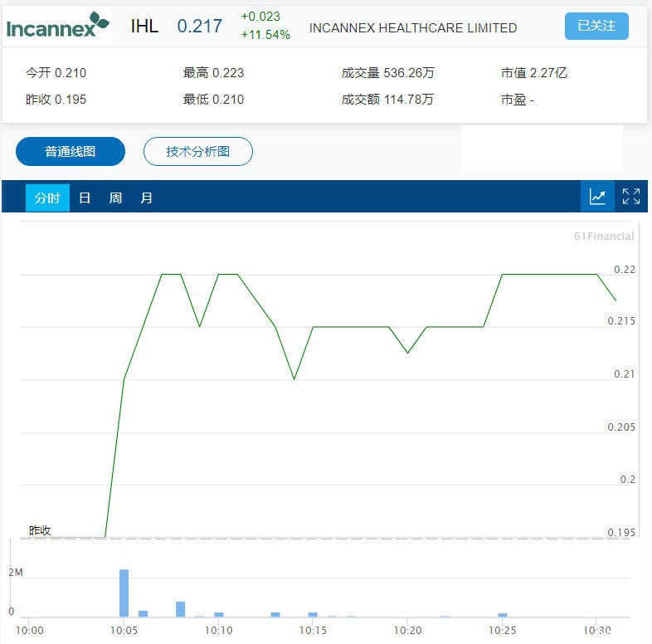Viewport: 652px width, 644px height.
Task: Click the 昨收 label on the chart
Action: [x=40, y=530]
